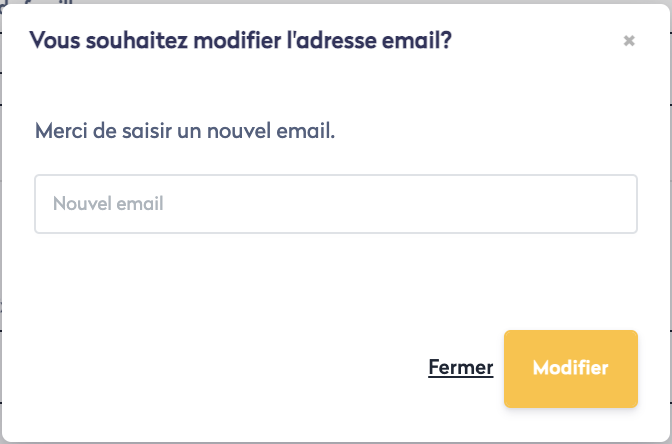Submit the form using the Modifier button

570,368
